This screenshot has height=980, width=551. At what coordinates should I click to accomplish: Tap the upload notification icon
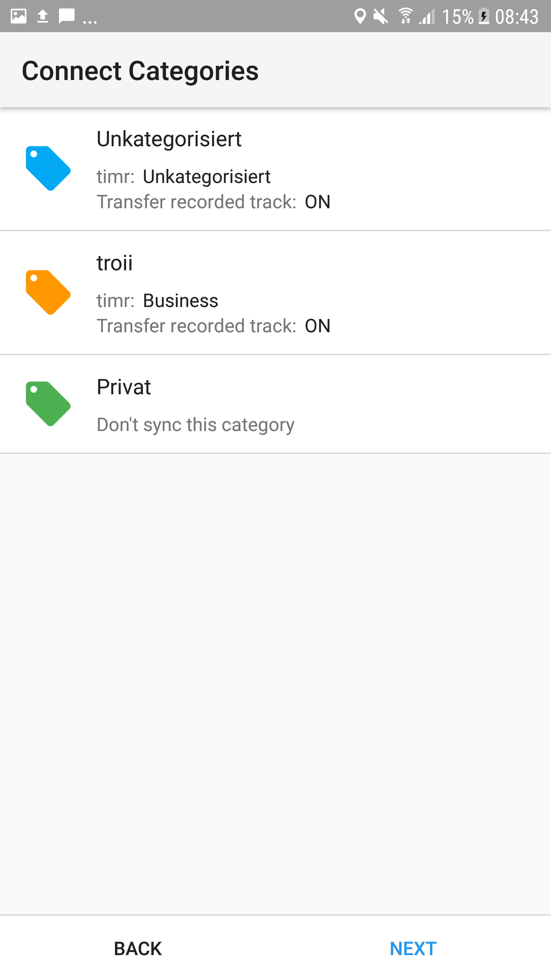tap(42, 16)
